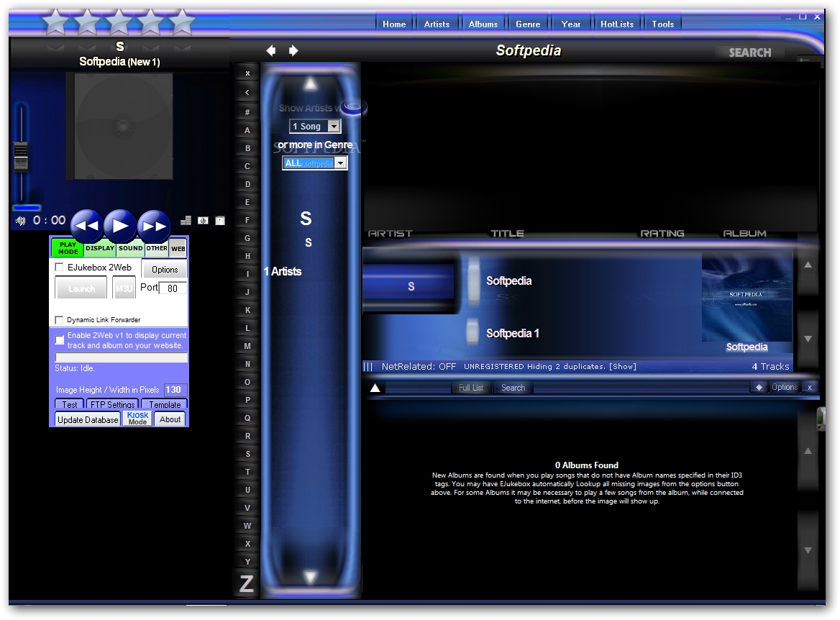The width and height of the screenshot is (840, 620).
Task: Click the x at top of letter index
Action: click(x=247, y=73)
